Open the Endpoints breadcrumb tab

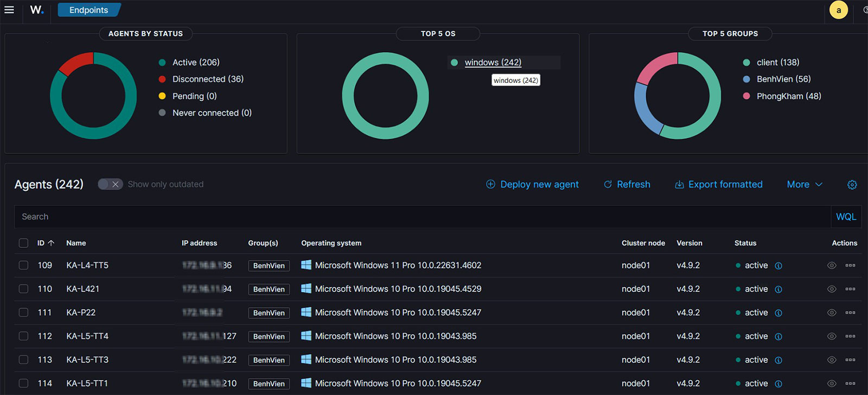point(88,10)
